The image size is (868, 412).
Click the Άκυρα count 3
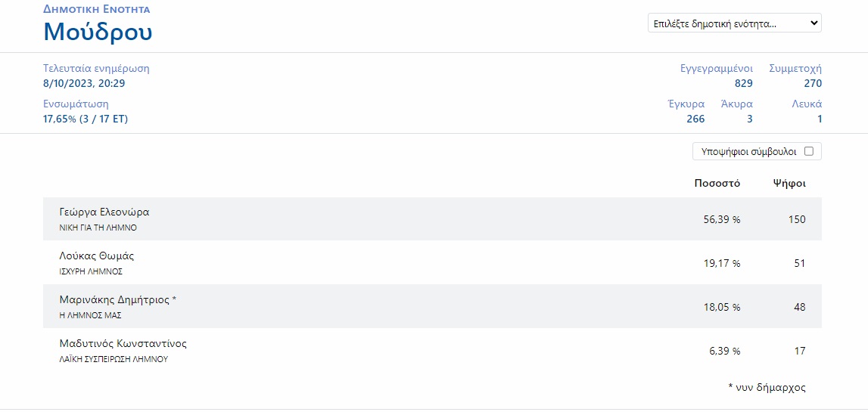point(749,119)
